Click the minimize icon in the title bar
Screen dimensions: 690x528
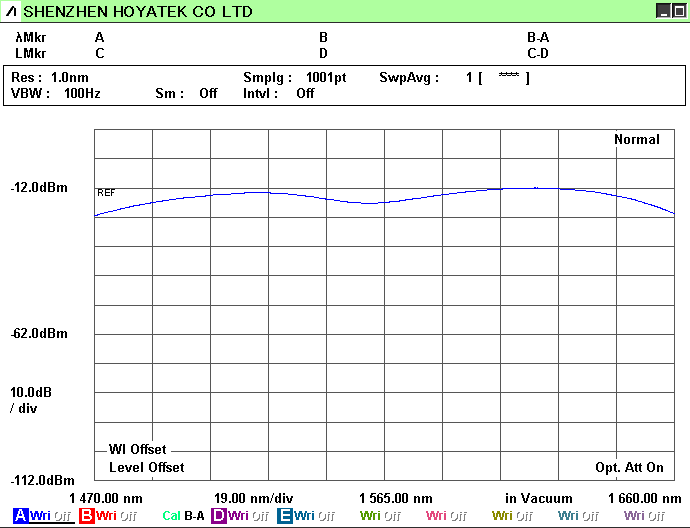pyautogui.click(x=662, y=11)
